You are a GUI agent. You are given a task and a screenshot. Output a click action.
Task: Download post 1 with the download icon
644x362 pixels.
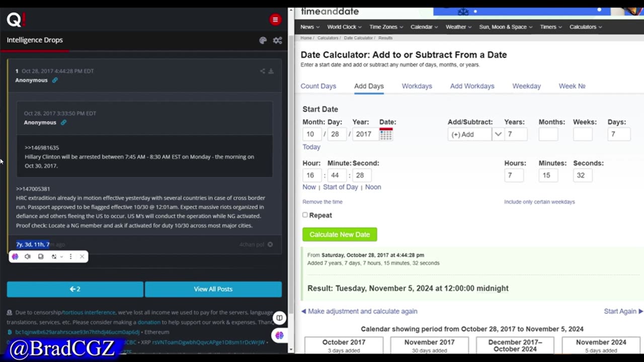click(271, 71)
